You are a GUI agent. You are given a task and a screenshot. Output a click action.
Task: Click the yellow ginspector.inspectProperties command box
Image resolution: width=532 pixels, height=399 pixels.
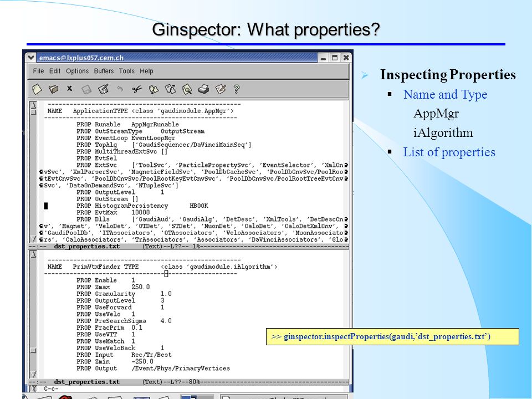(392, 336)
